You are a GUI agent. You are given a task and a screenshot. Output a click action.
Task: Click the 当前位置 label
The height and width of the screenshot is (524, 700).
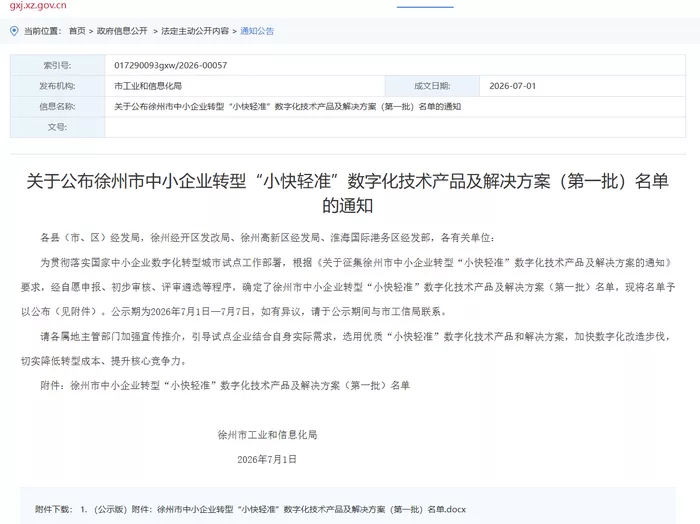pyautogui.click(x=42, y=31)
